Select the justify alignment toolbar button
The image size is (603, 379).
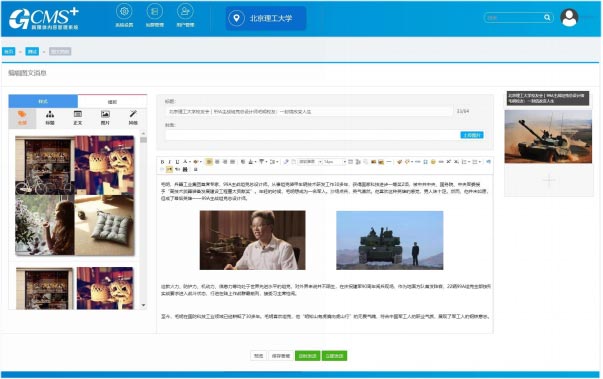pos(232,162)
